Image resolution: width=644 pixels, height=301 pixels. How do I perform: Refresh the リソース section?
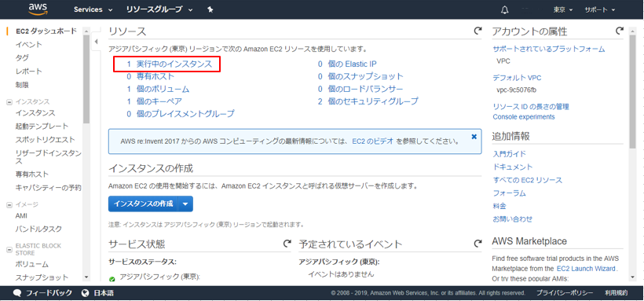coord(478,31)
